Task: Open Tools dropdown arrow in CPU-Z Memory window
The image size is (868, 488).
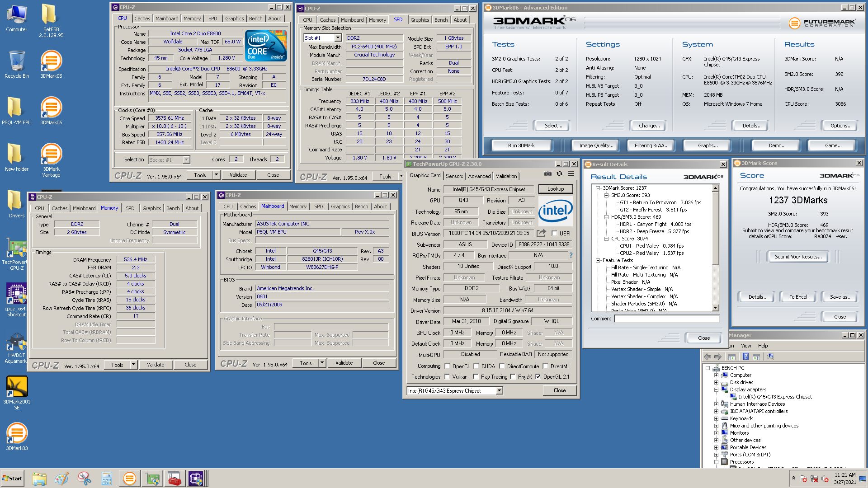Action: pos(133,365)
